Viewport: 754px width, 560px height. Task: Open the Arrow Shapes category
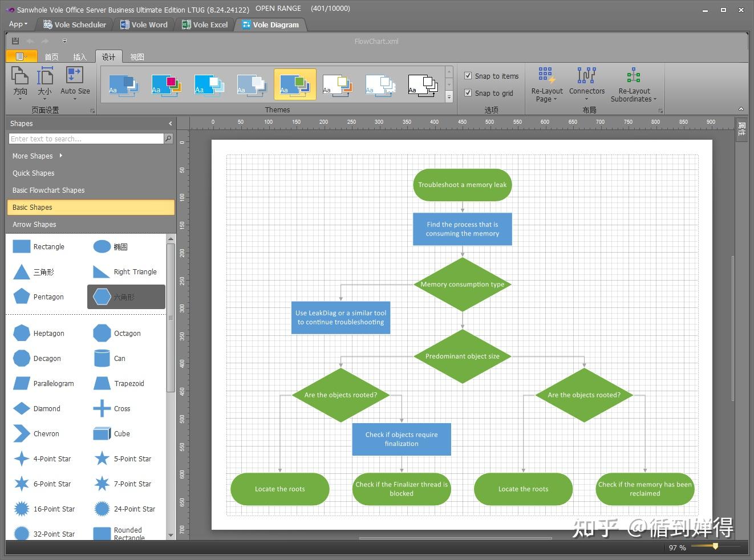(x=34, y=225)
